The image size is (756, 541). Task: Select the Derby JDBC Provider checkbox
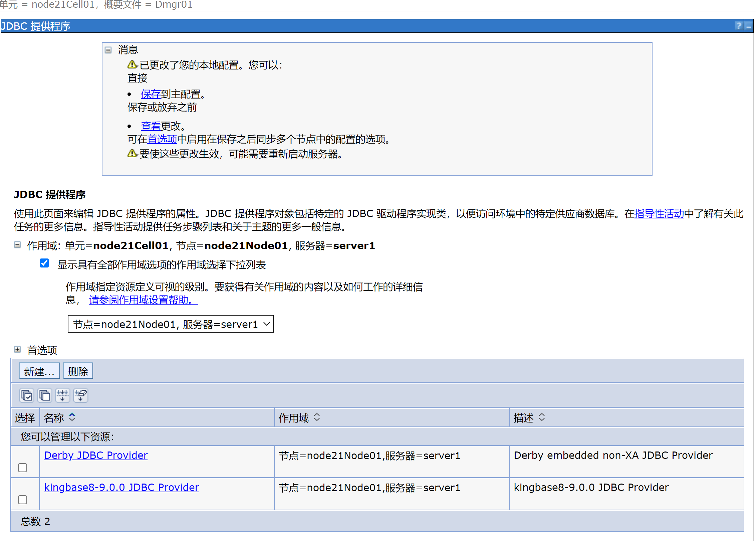(x=23, y=468)
